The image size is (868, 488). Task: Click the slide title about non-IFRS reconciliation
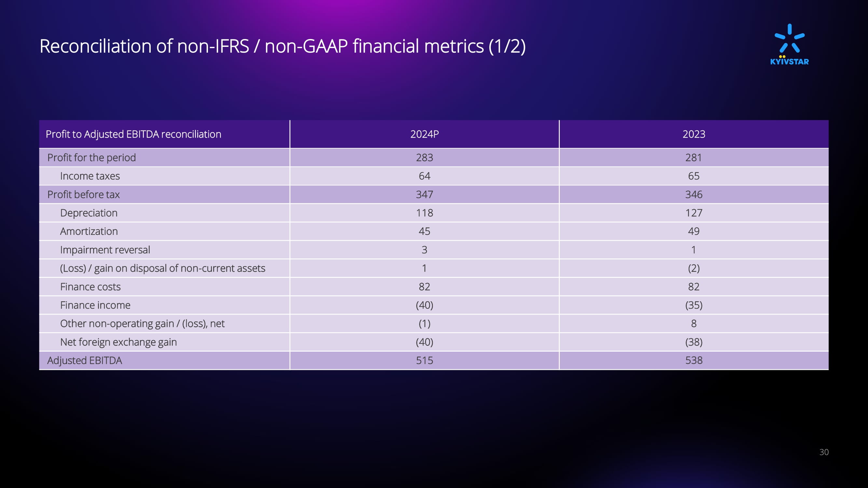[282, 46]
